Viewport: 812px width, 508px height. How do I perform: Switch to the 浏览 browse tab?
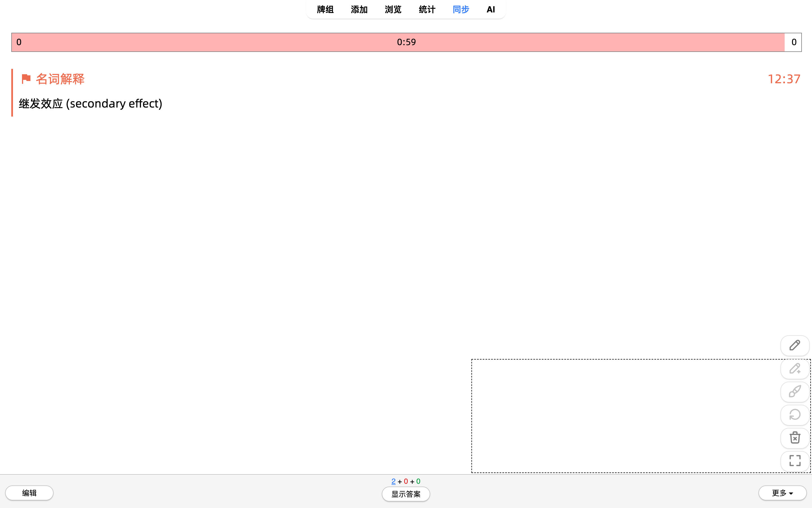393,9
